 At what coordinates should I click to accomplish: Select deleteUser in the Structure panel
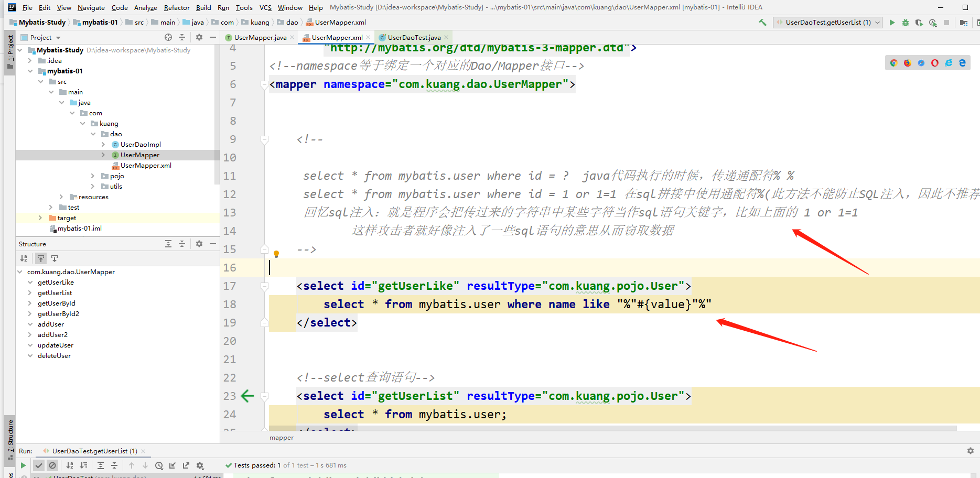coord(54,356)
